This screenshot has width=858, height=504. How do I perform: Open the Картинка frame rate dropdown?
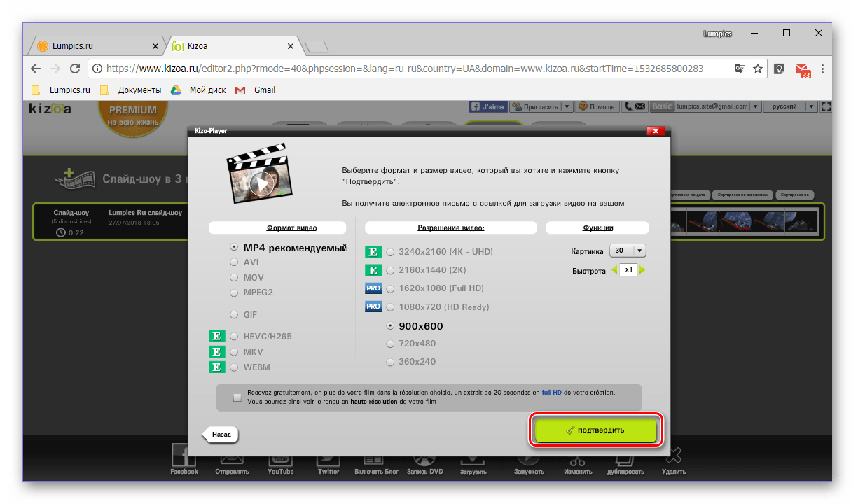628,251
